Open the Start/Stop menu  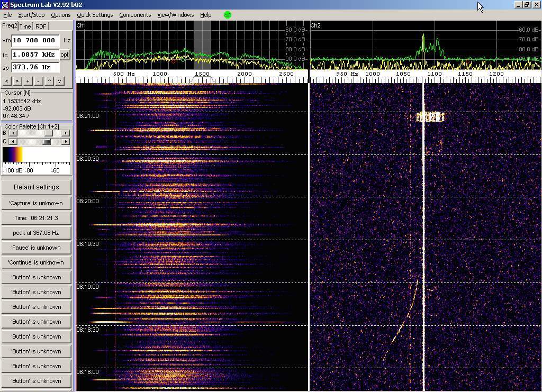[x=31, y=15]
